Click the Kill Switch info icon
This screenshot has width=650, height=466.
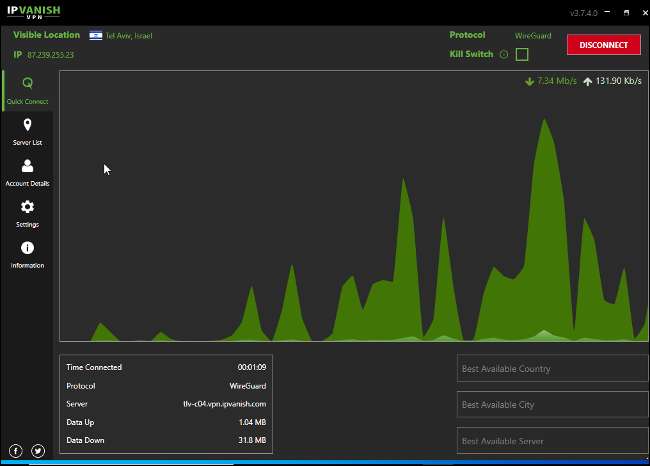coord(503,54)
